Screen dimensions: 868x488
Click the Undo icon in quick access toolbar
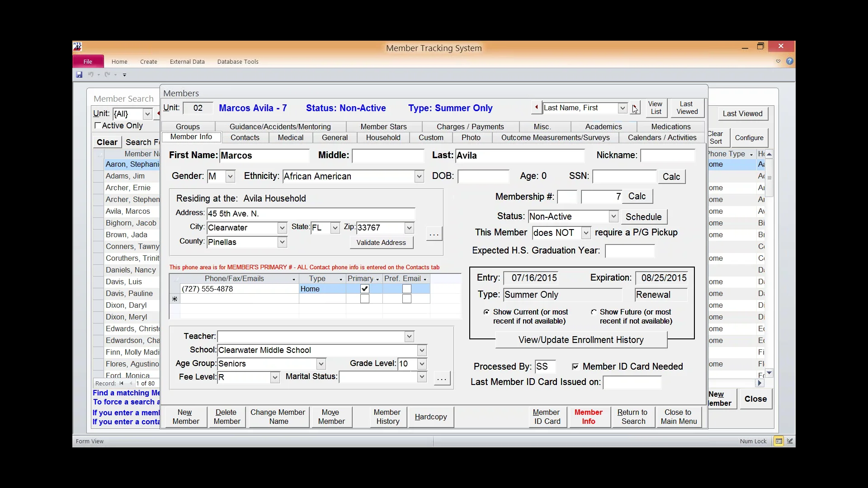tap(91, 75)
